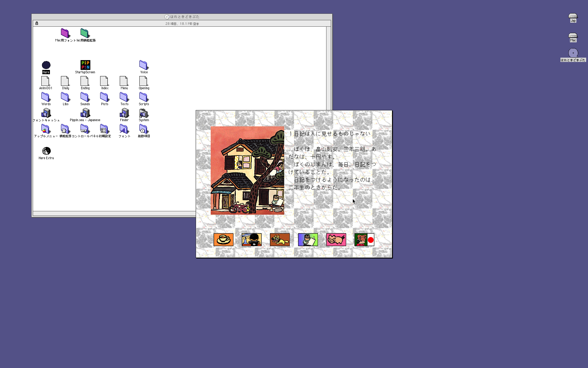Click the house illustration picture
Image resolution: width=588 pixels, height=368 pixels.
pyautogui.click(x=247, y=170)
